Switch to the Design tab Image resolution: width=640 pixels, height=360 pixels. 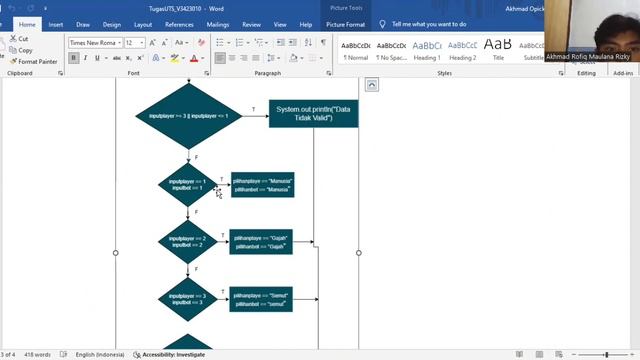pos(112,24)
